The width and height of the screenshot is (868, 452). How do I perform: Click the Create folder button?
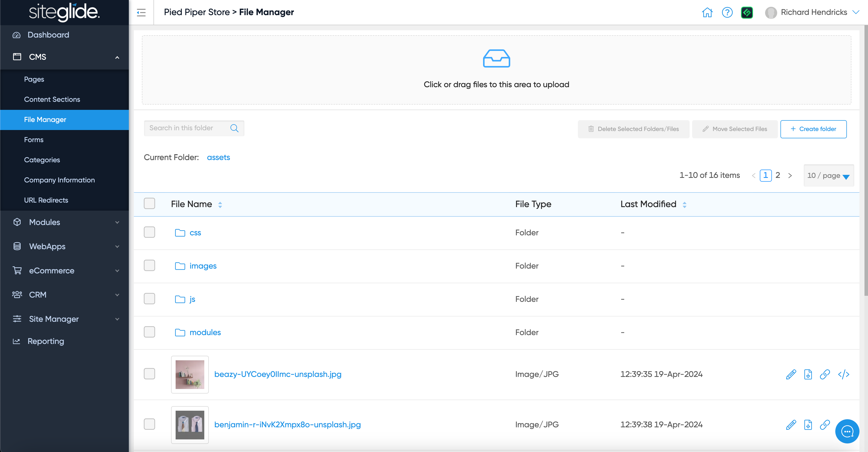[813, 129]
